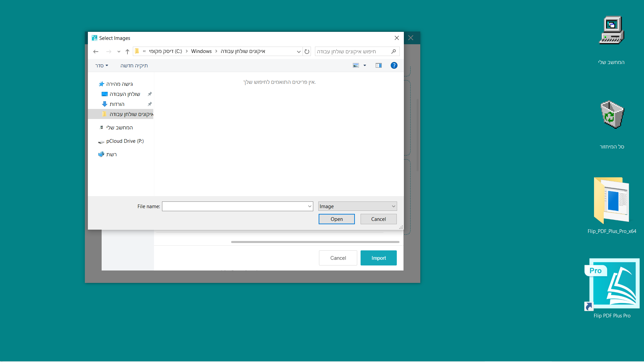The image size is (644, 362).
Task: Click the Open button
Action: (336, 219)
